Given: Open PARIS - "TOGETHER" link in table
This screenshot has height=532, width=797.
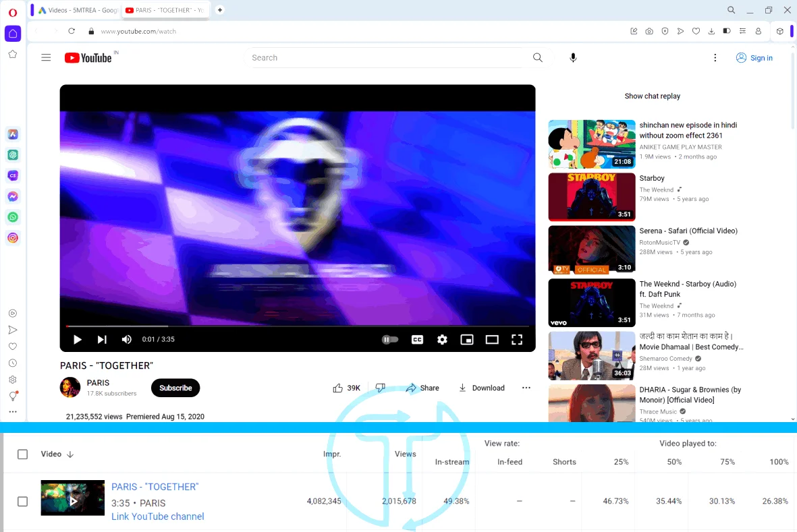Looking at the screenshot, I should tap(155, 487).
